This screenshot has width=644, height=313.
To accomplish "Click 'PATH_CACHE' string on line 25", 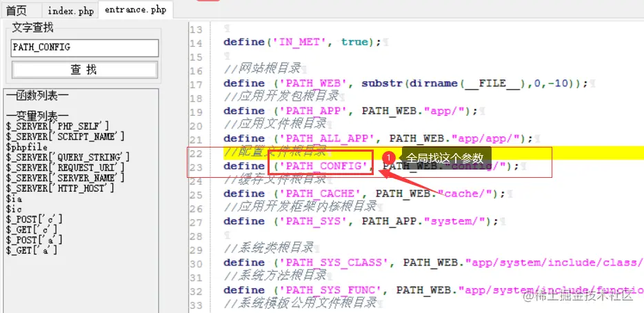I will [x=320, y=194].
